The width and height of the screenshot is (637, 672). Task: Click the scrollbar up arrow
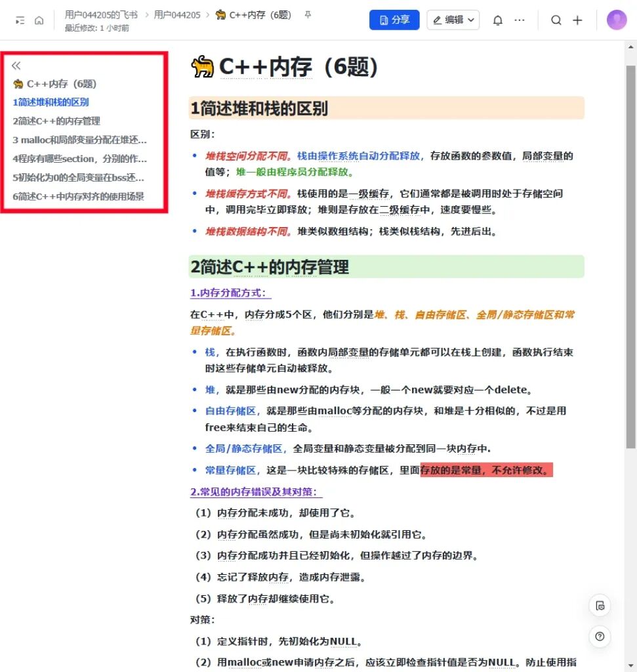(630, 47)
